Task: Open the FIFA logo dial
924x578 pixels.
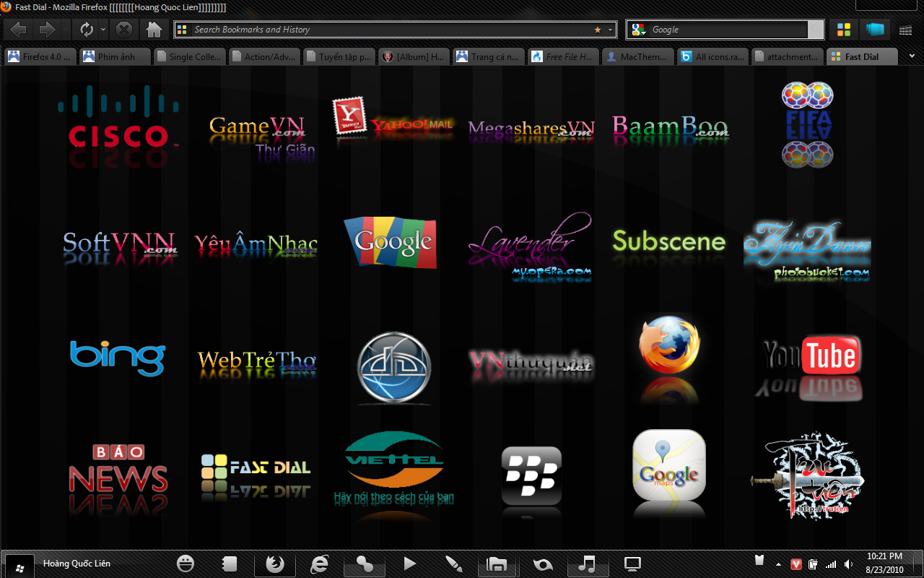Action: 807,124
